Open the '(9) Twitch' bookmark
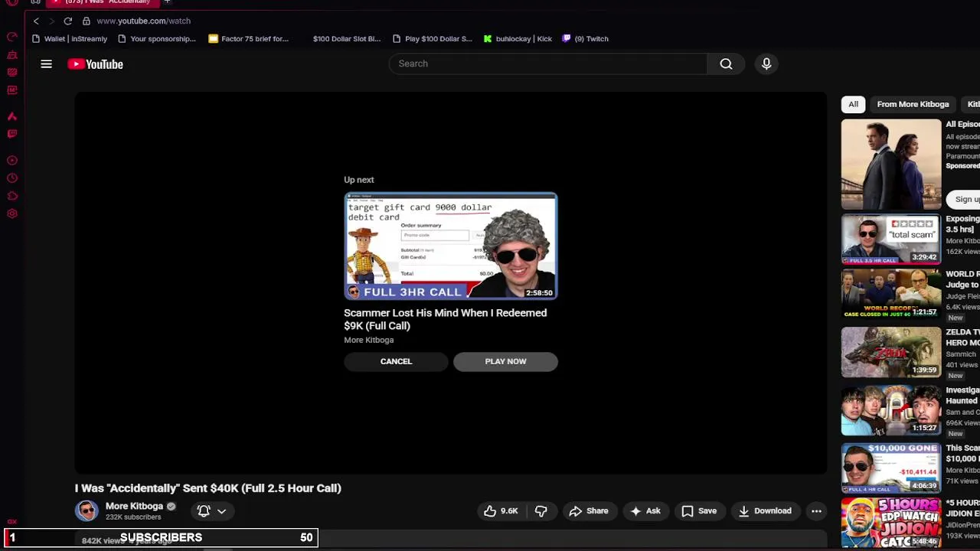 point(585,38)
